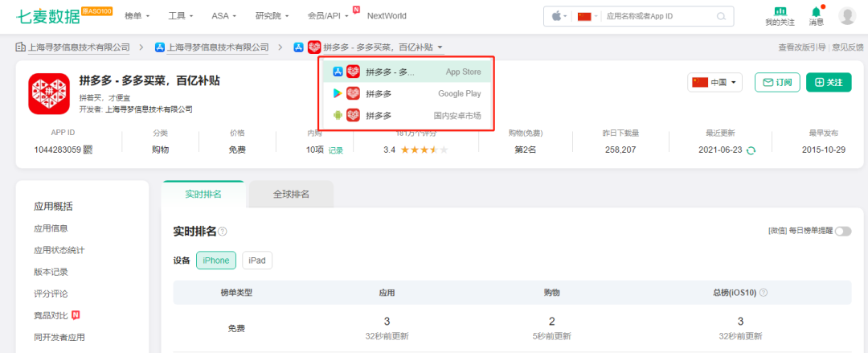
Task: Click 查看改版引导 link
Action: [x=801, y=47]
